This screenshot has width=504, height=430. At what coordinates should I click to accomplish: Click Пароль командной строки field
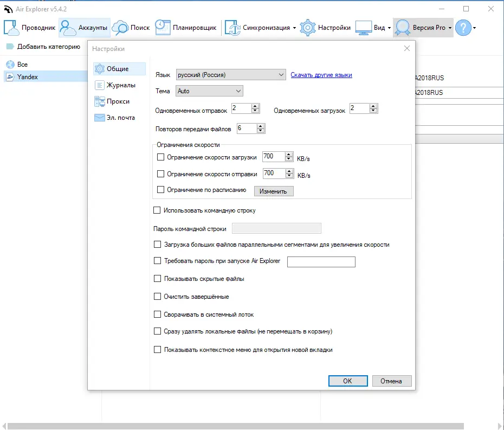point(276,228)
